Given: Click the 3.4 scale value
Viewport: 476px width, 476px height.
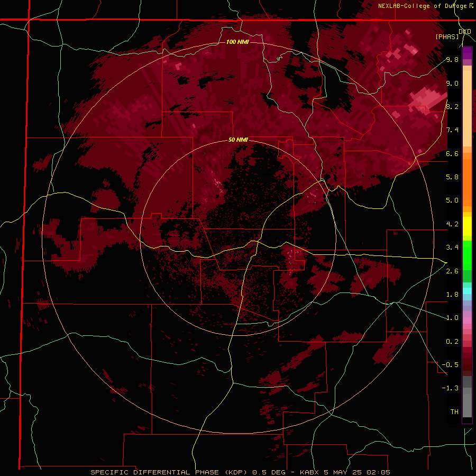Looking at the screenshot, I should [452, 248].
